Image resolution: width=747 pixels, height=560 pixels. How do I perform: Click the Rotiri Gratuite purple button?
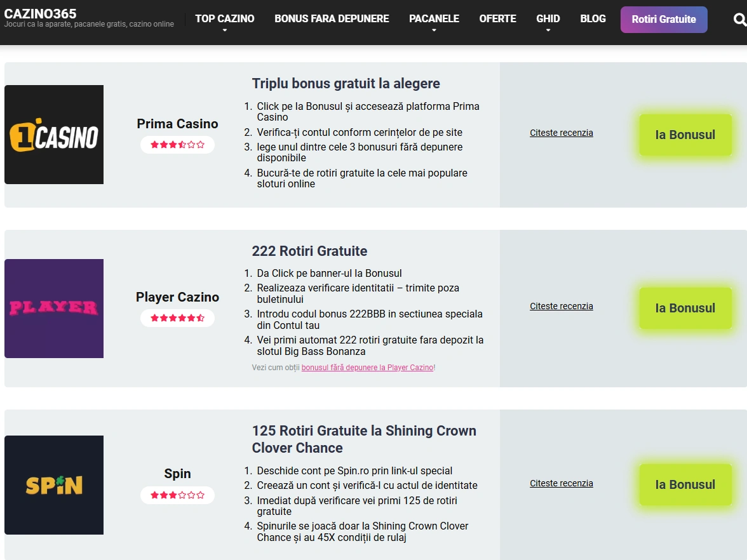[x=664, y=20]
